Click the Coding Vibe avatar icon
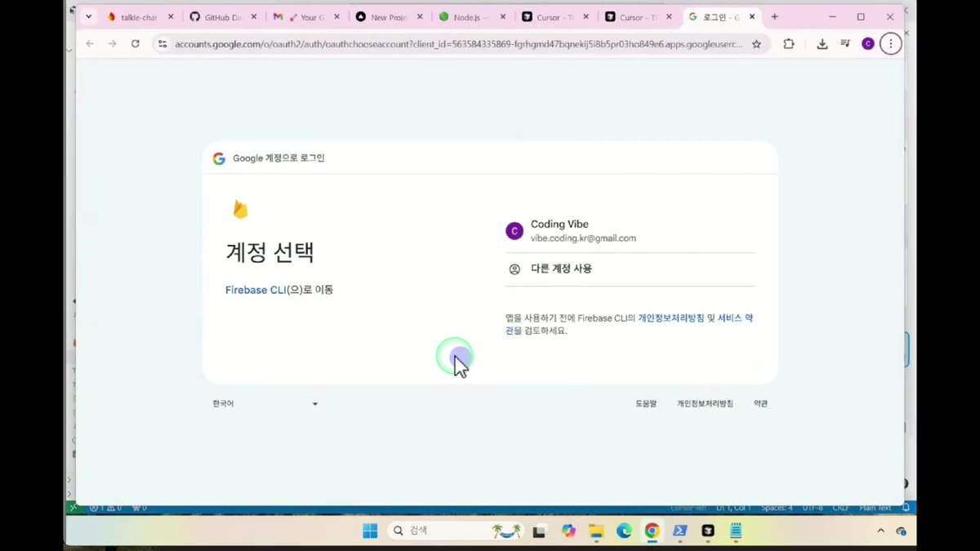Viewport: 980px width, 551px height. point(514,231)
